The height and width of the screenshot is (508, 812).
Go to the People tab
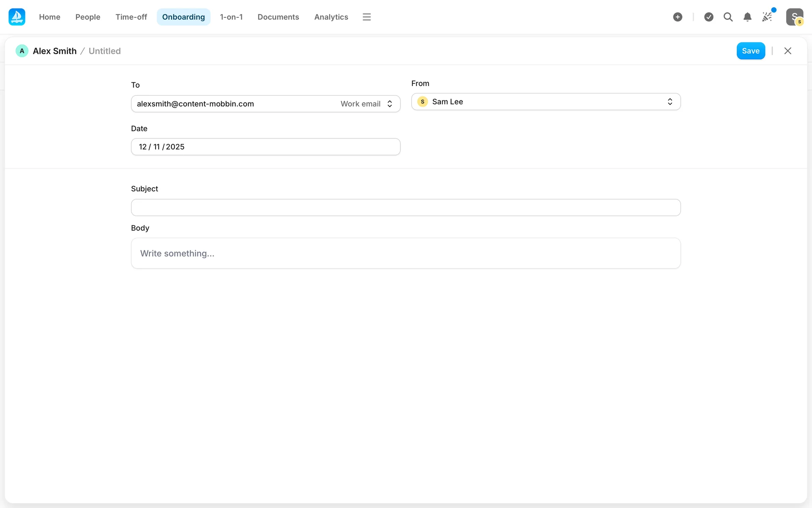click(88, 17)
